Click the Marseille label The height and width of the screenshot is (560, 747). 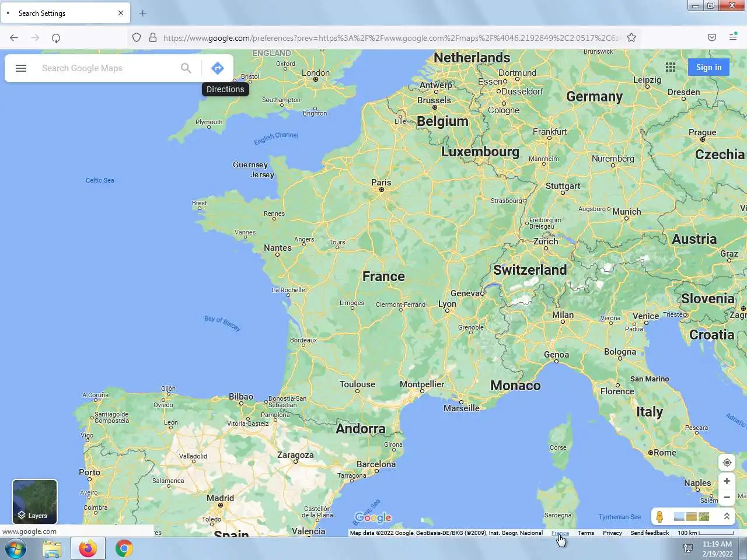[x=461, y=408]
